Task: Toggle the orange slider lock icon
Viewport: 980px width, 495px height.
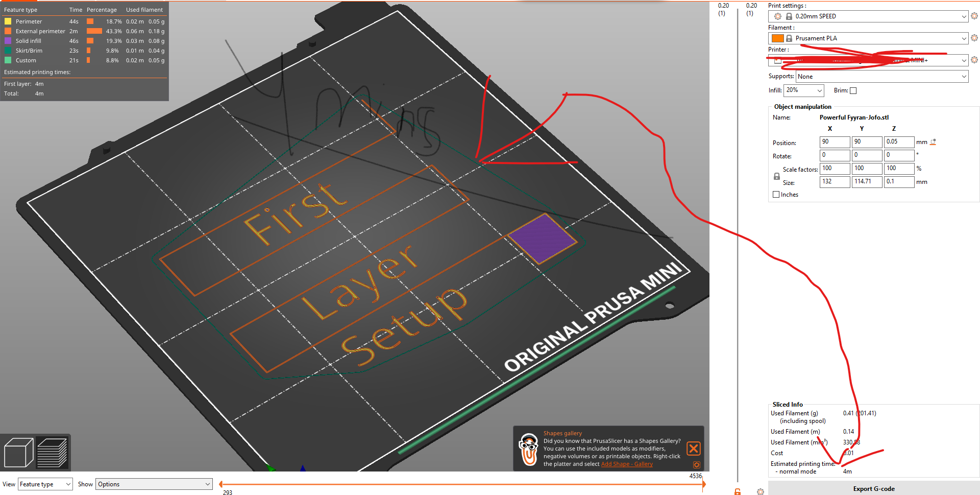Action: point(738,491)
